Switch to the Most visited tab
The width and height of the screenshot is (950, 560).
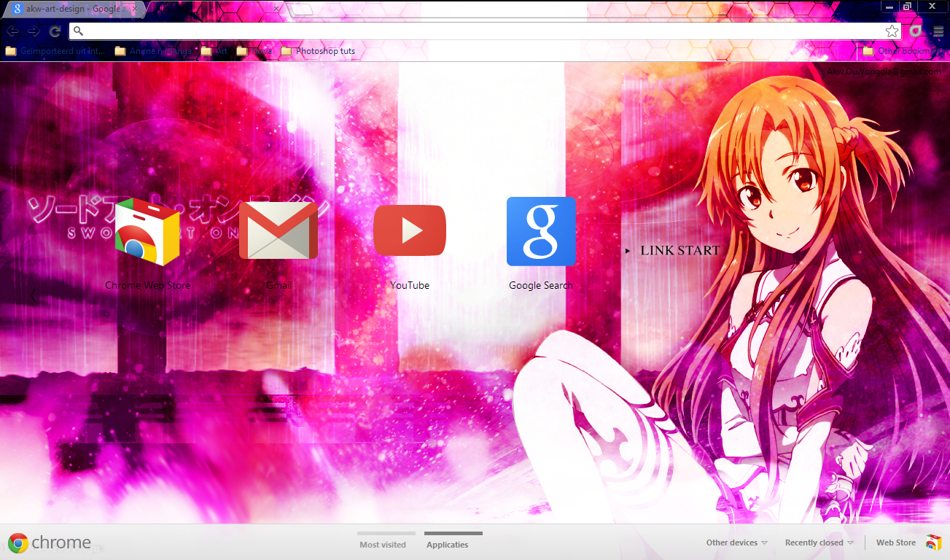[383, 543]
